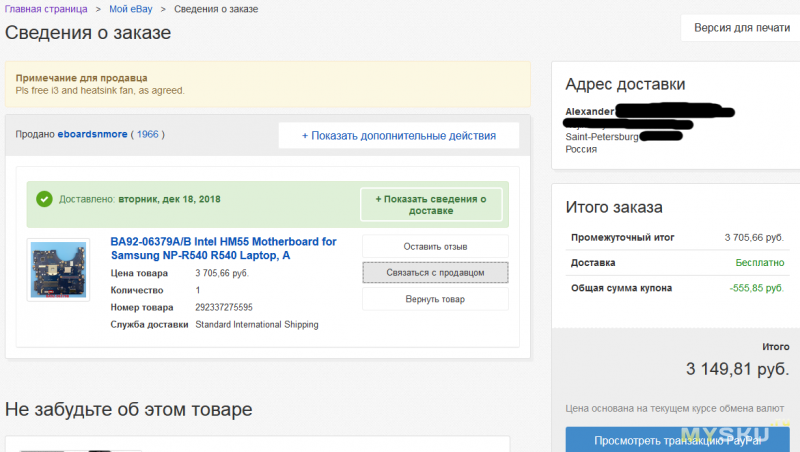This screenshot has height=452, width=800.
Task: Open seller eboardsnmore profile link
Action: [92, 134]
